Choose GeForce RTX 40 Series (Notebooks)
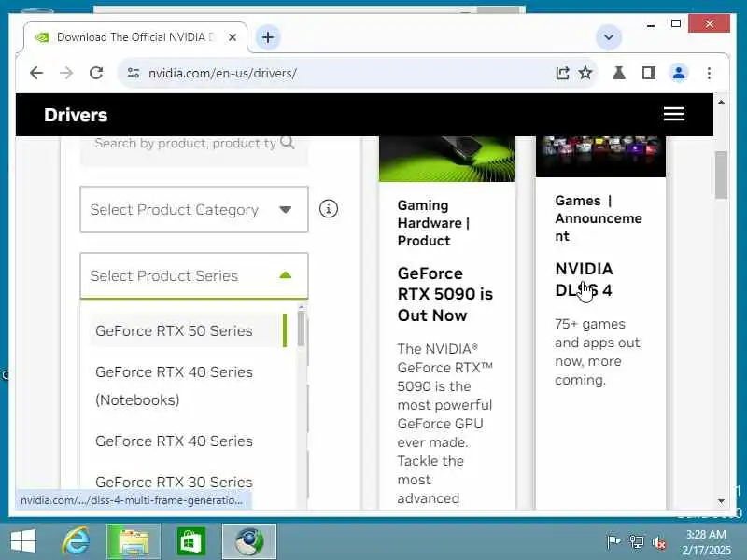 point(189,385)
